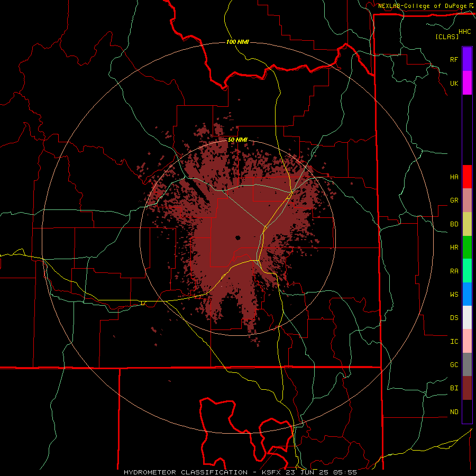Click the 'BI' legend label

coord(454,388)
